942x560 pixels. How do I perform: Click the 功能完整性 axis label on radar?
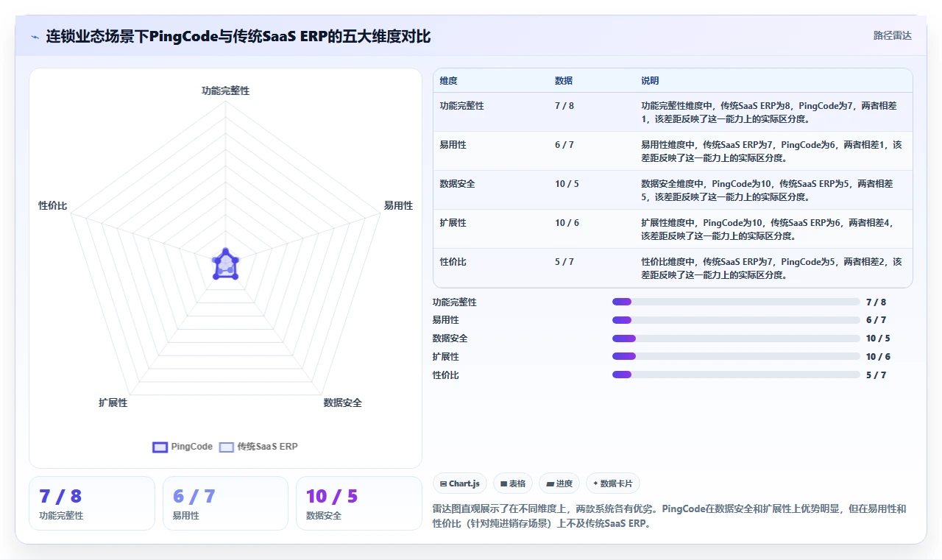[x=226, y=91]
